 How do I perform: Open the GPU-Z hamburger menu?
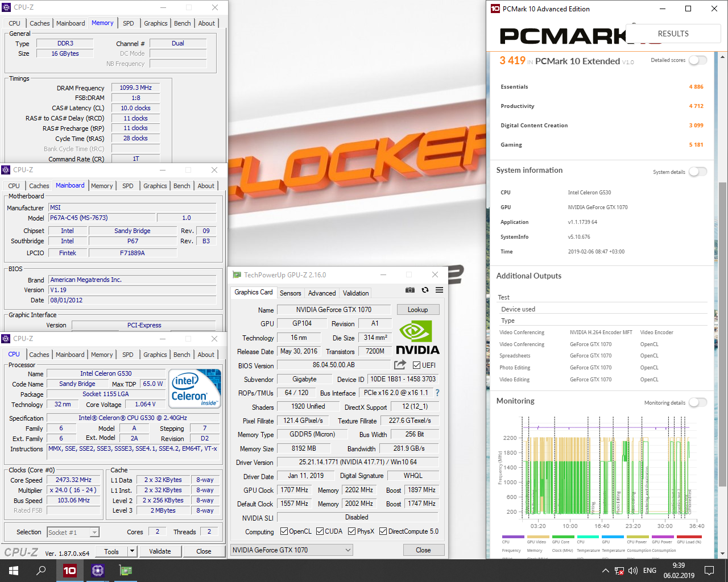[439, 290]
